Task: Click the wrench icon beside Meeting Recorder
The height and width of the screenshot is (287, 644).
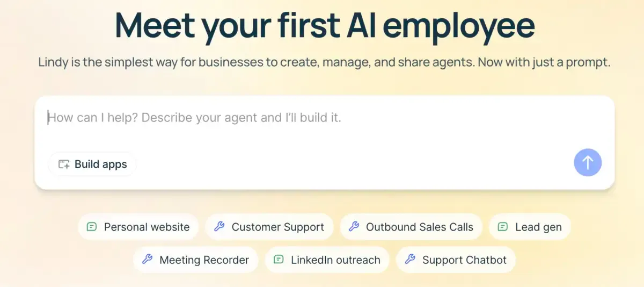Action: click(x=147, y=260)
